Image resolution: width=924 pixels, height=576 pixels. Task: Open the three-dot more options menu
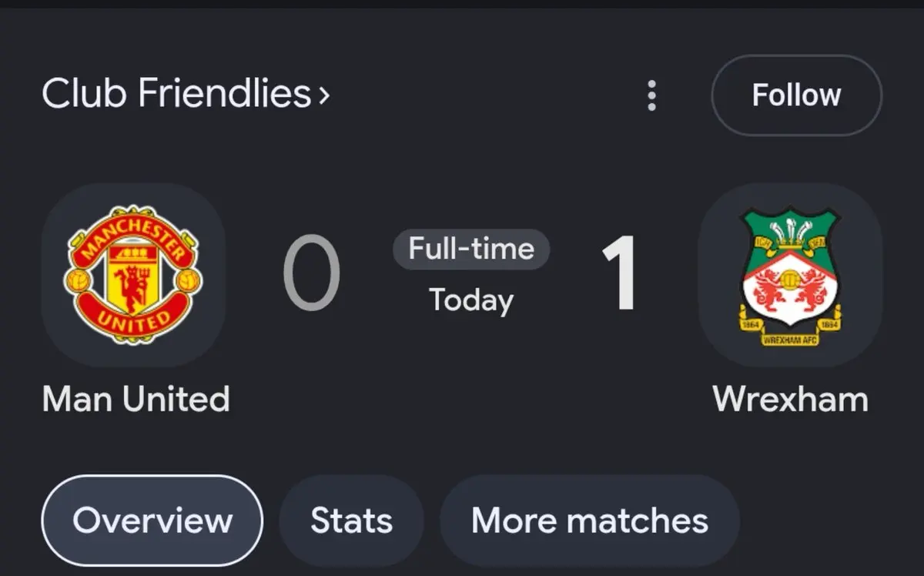click(651, 95)
